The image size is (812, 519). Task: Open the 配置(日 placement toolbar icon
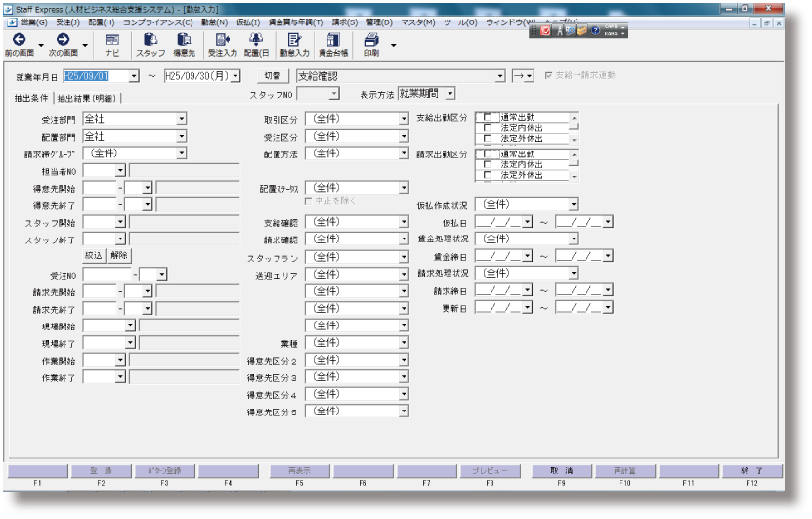pos(256,39)
